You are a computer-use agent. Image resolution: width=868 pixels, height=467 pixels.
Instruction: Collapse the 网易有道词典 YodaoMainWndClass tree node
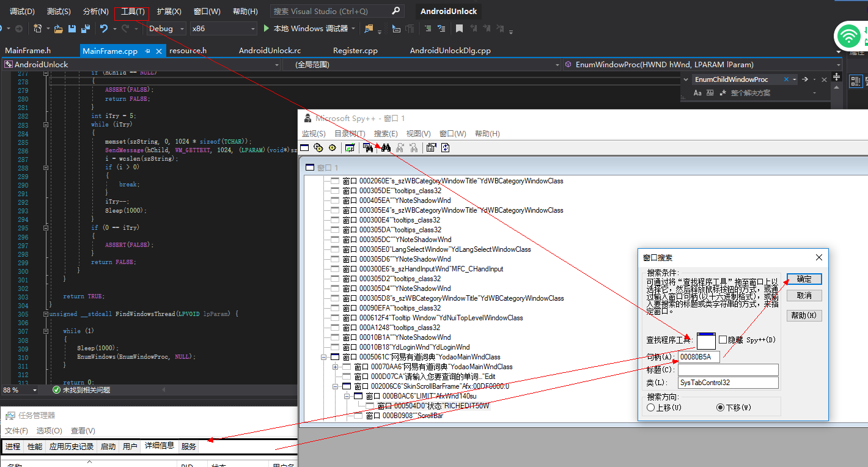point(325,357)
